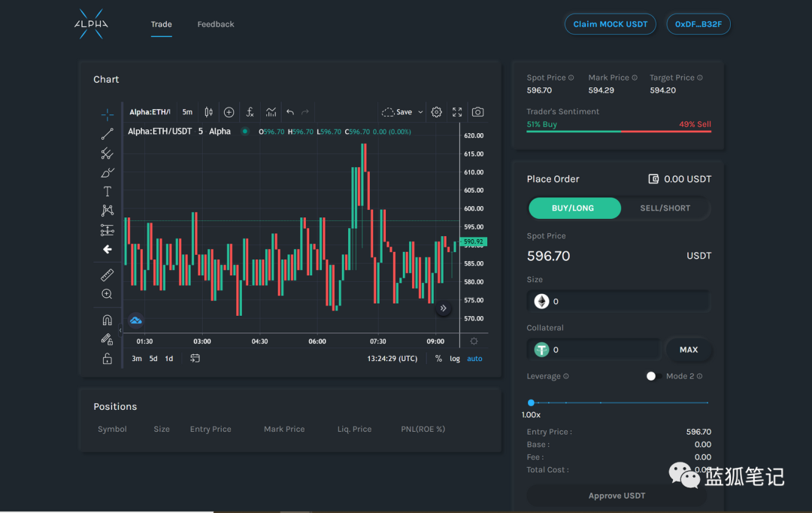Click the wallet balance icon

[x=653, y=179]
